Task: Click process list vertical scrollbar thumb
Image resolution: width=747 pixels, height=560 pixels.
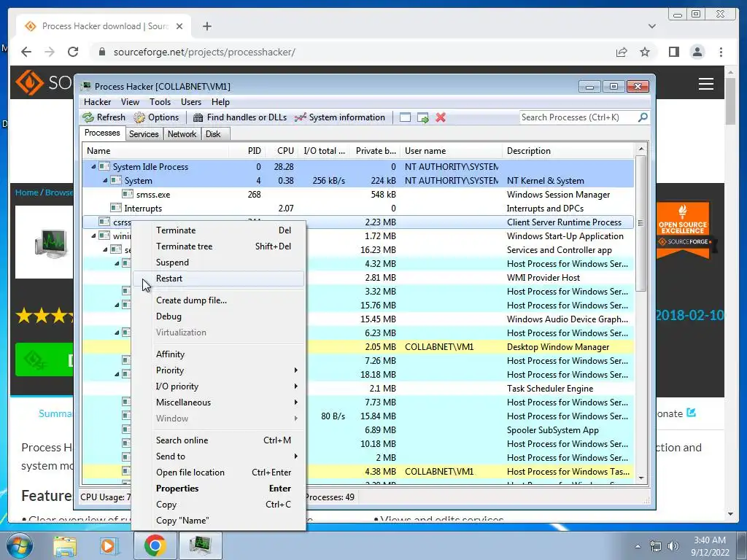Action: [x=640, y=223]
